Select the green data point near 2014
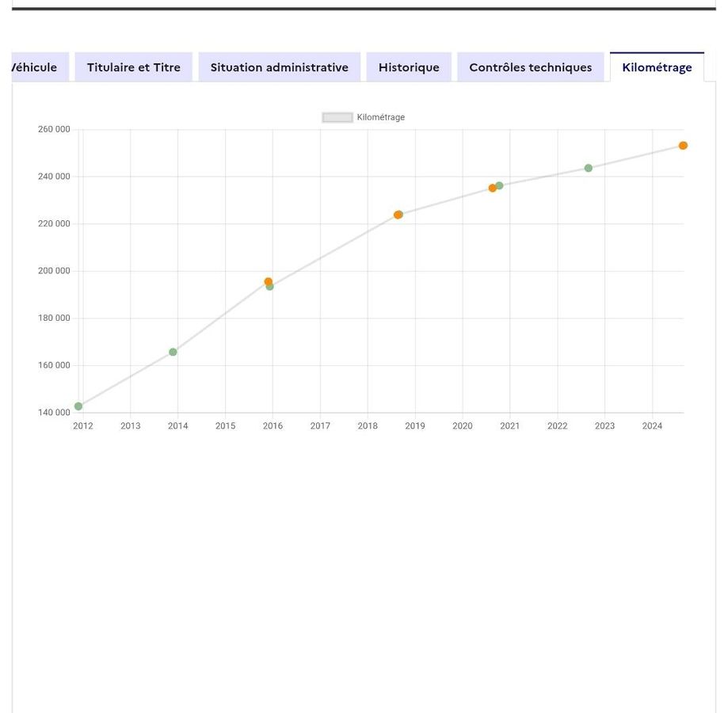The height and width of the screenshot is (713, 728). (x=173, y=353)
